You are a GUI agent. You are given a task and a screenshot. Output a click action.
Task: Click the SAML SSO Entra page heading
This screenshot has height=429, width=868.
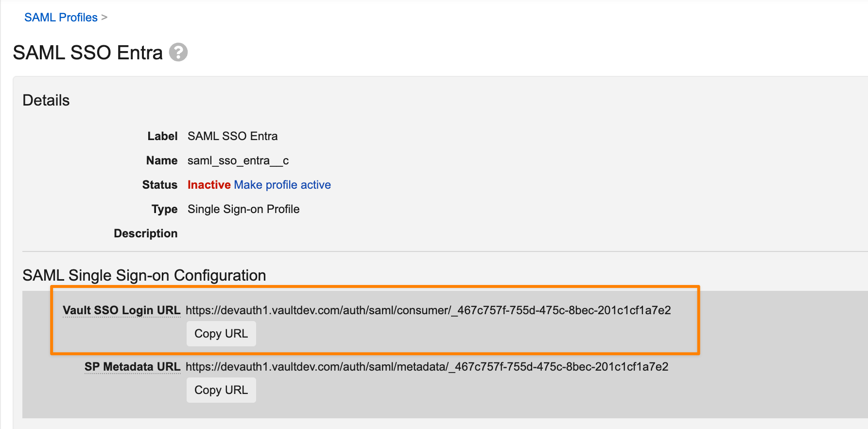coord(88,53)
